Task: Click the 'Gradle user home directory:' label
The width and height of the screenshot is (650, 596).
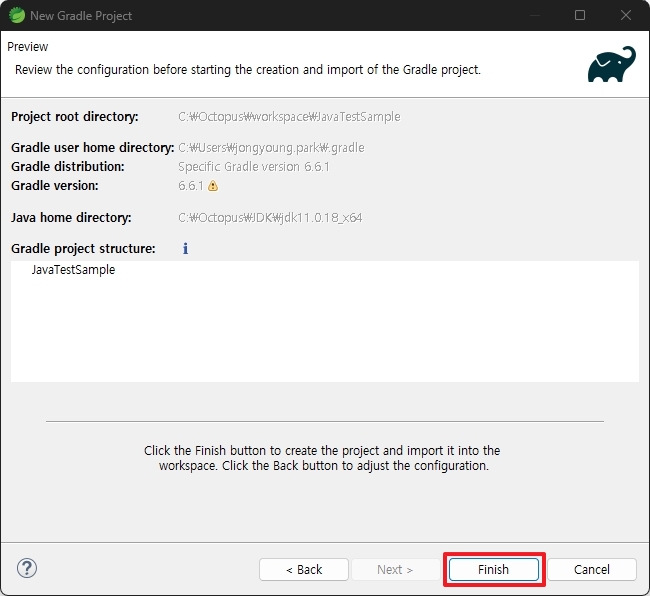Action: [x=92, y=148]
